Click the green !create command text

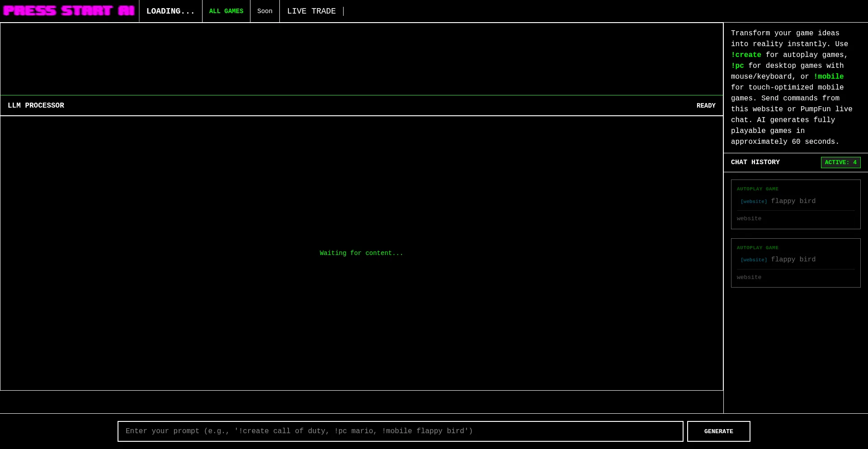pos(746,55)
